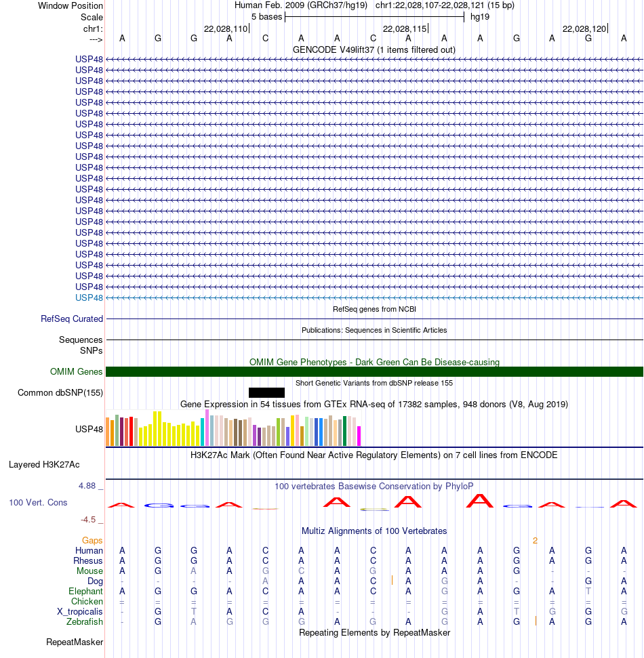Image resolution: width=644 pixels, height=658 pixels.
Task: Click the chr1: ruler label
Action: [x=93, y=28]
